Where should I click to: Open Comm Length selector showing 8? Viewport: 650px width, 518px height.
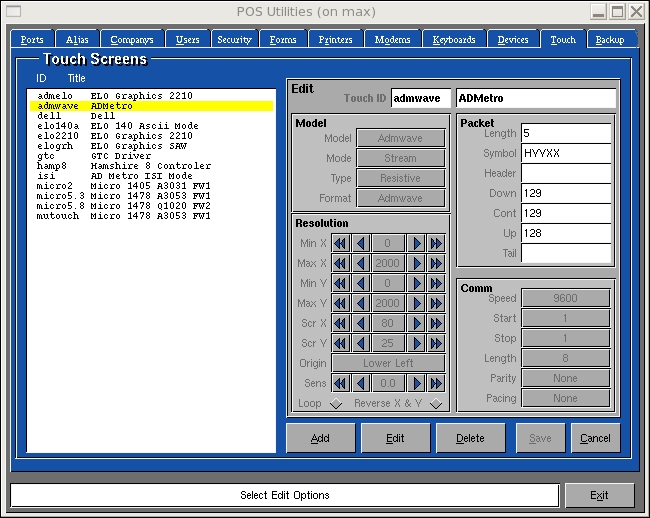tap(565, 358)
